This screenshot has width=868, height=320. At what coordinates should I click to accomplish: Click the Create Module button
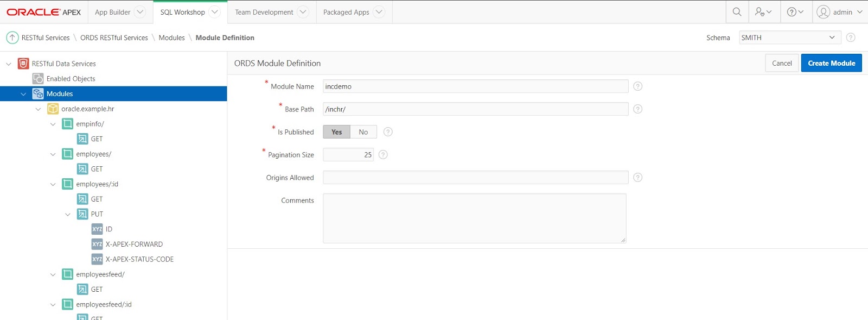[831, 63]
